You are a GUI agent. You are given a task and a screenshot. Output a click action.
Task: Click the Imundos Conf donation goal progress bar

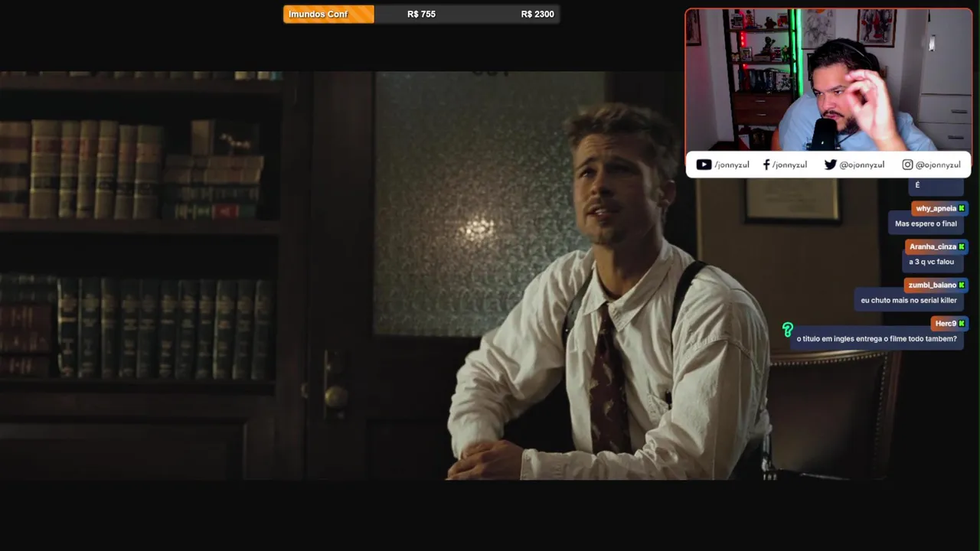421,14
